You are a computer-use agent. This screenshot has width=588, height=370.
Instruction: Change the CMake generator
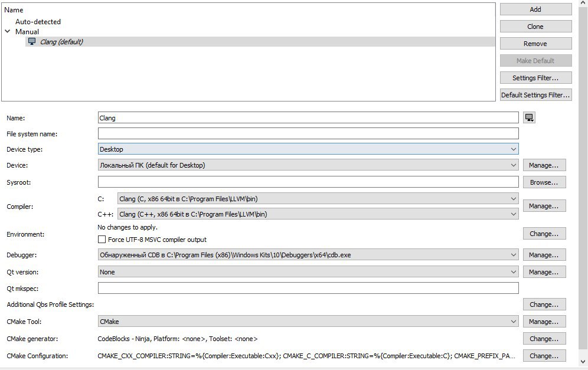tap(544, 339)
